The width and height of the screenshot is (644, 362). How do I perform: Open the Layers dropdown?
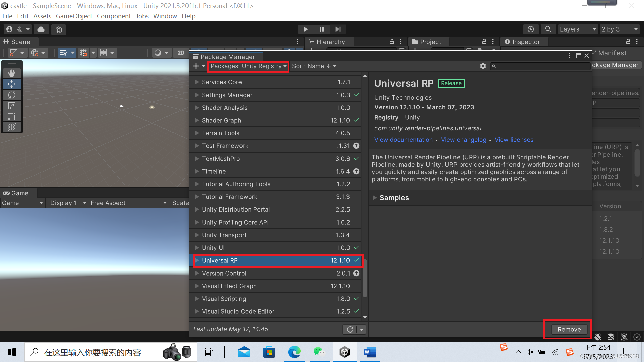(x=578, y=29)
